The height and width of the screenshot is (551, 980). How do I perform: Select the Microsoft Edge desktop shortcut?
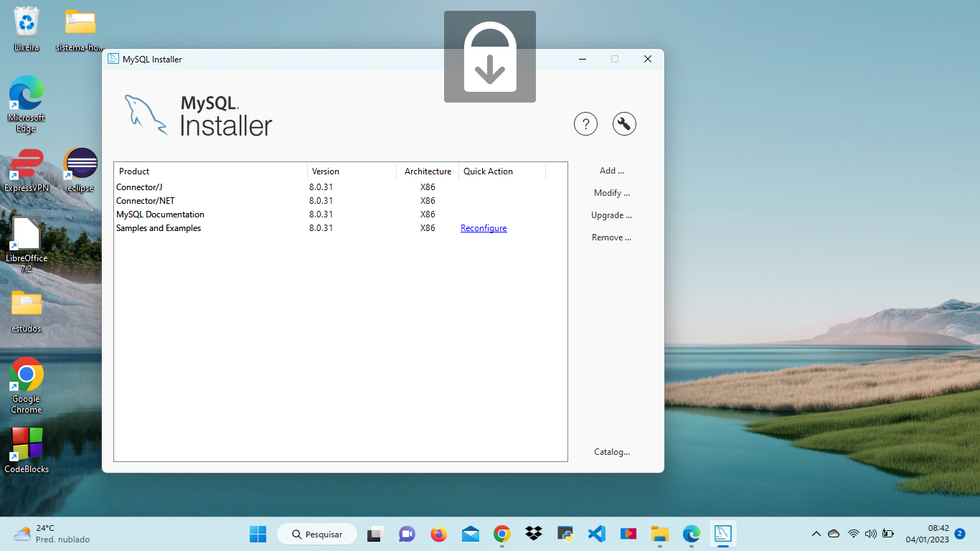(x=27, y=104)
